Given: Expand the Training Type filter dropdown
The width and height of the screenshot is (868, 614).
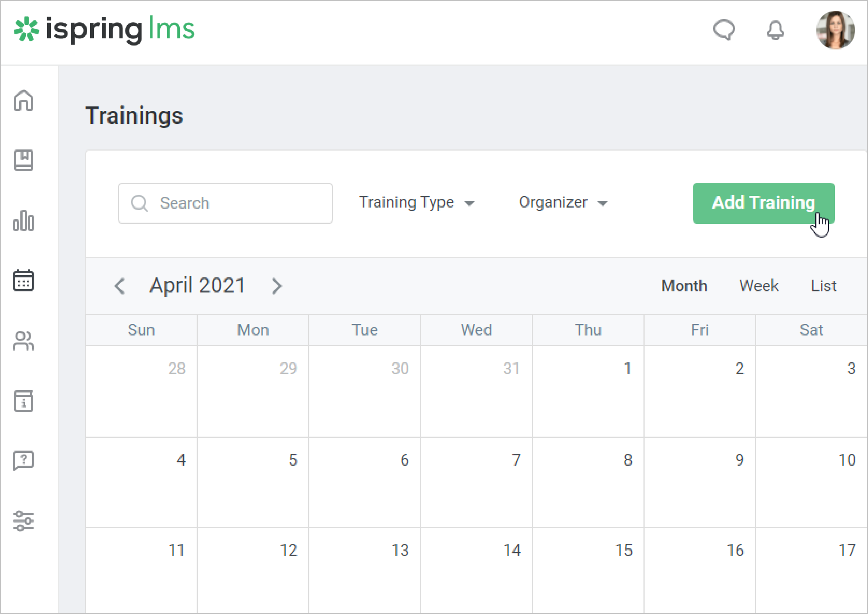Looking at the screenshot, I should coord(416,203).
